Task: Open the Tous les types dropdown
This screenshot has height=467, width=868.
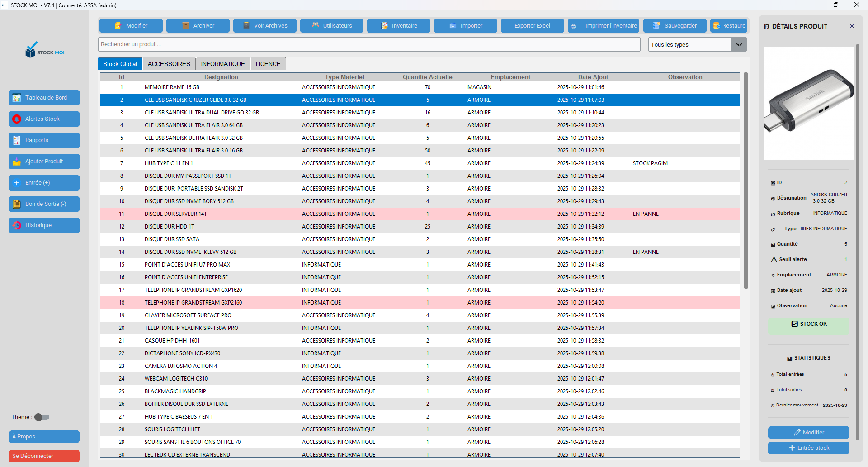Action: [696, 44]
